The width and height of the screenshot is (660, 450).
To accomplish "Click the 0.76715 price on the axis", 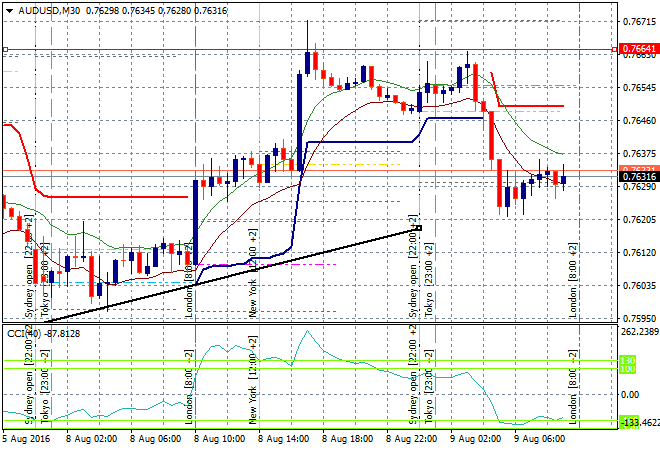I will point(632,21).
